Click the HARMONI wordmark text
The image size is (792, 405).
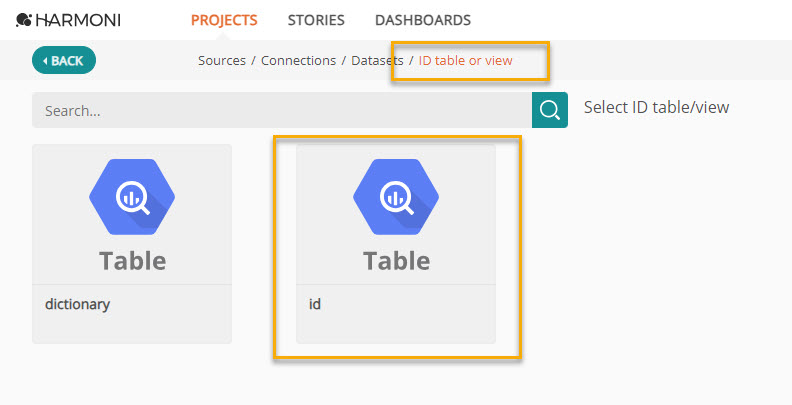click(x=78, y=20)
